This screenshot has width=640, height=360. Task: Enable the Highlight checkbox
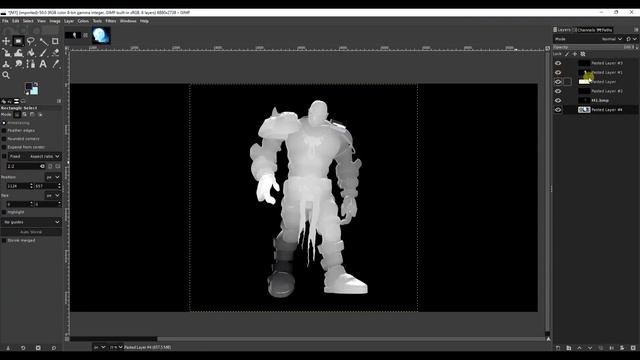4,212
